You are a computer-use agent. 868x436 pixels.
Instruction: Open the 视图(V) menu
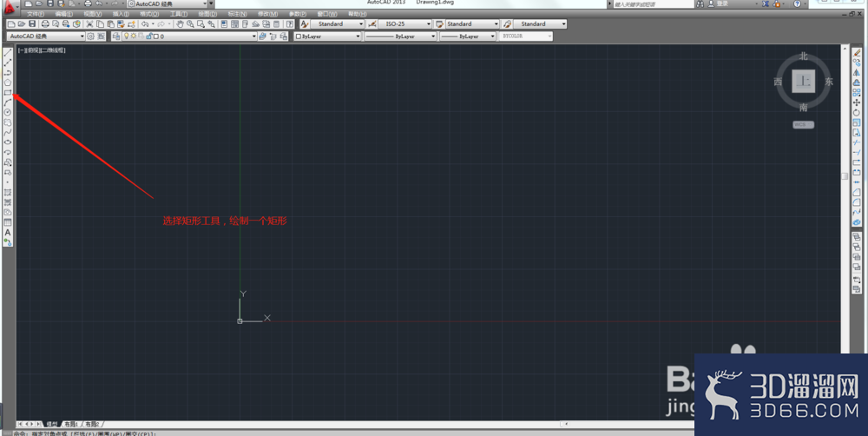click(93, 14)
